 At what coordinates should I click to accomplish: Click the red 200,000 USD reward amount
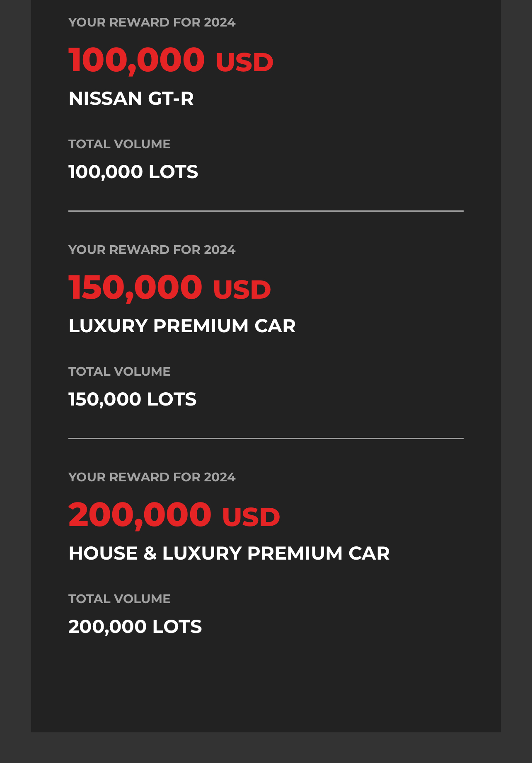coord(174,515)
